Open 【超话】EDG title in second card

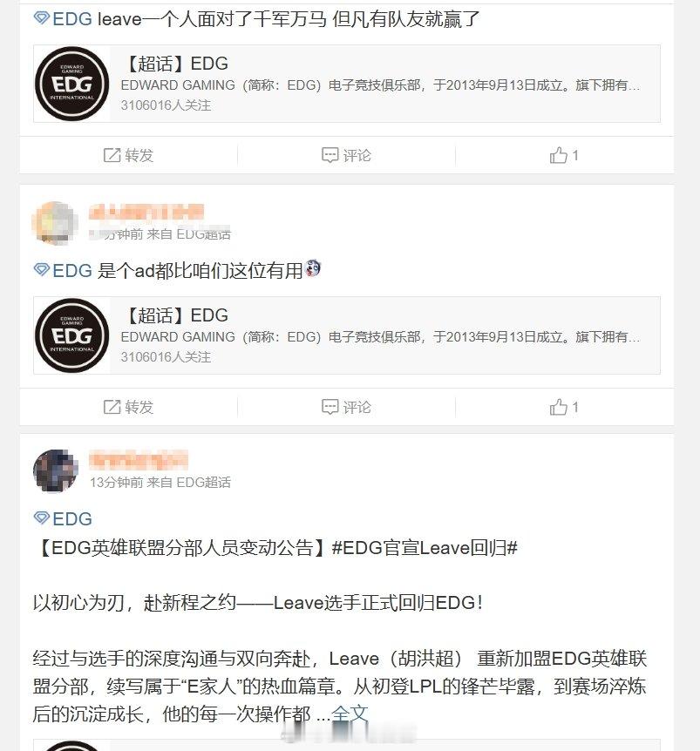(x=174, y=315)
